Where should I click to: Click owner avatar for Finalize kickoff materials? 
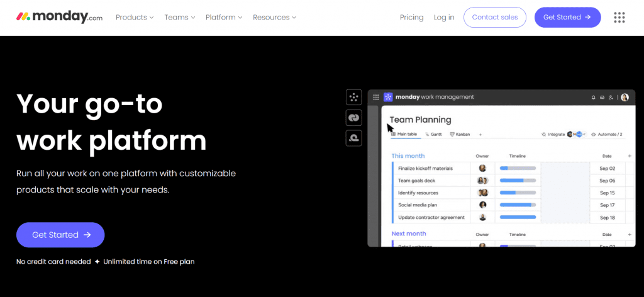coord(482,168)
